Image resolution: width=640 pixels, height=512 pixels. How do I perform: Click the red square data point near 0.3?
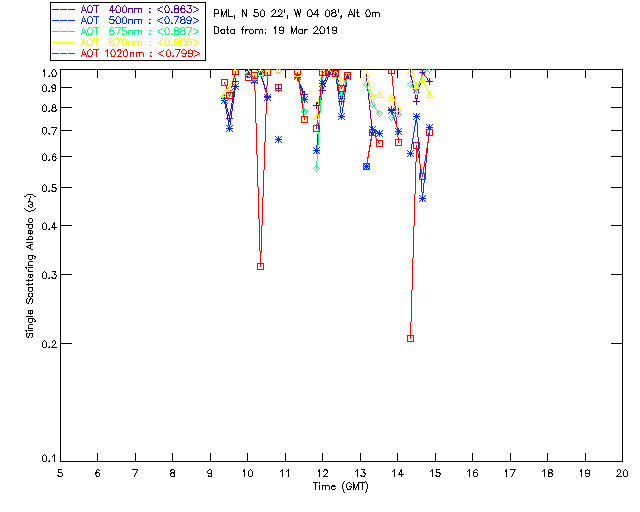pyautogui.click(x=260, y=267)
